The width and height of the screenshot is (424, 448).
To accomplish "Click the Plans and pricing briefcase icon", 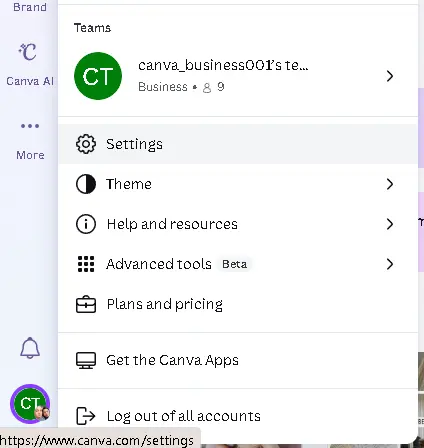I will [x=86, y=304].
